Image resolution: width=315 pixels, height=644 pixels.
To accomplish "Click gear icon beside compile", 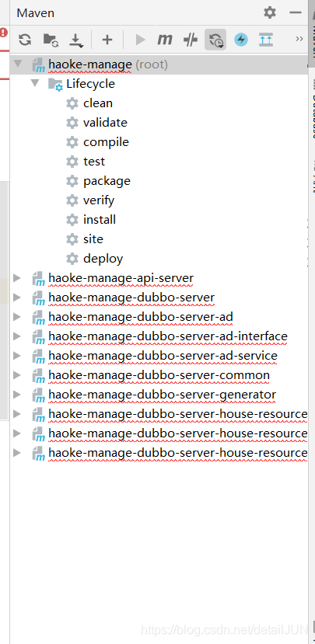I will click(72, 142).
